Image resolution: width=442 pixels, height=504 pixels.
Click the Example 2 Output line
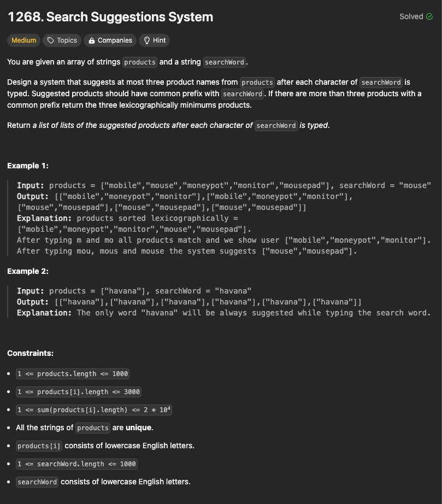189,302
